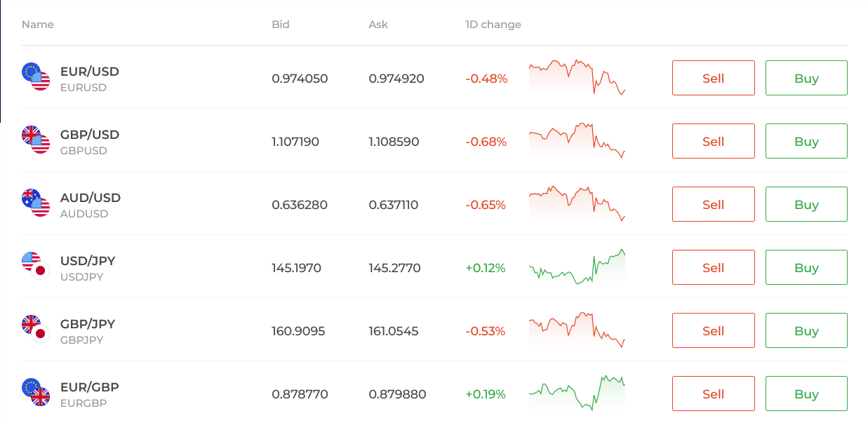Click the USD/JPY flag pair icon
The height and width of the screenshot is (423, 868).
(36, 266)
